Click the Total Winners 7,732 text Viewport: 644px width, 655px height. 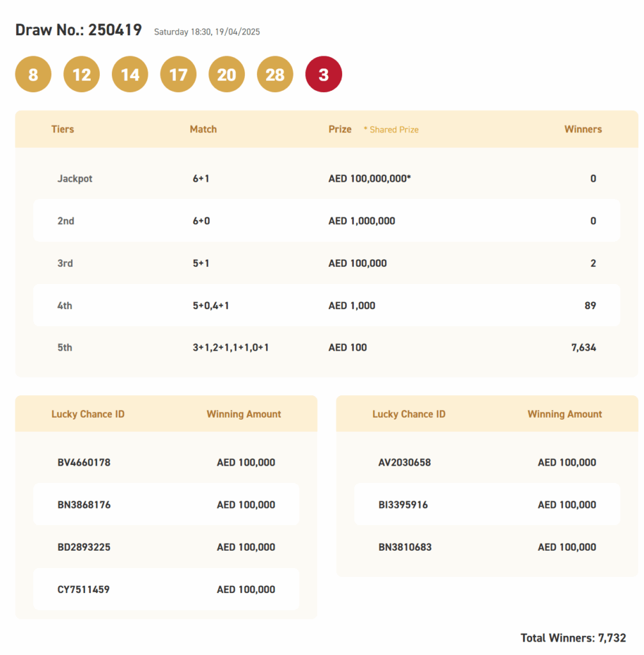(x=573, y=638)
